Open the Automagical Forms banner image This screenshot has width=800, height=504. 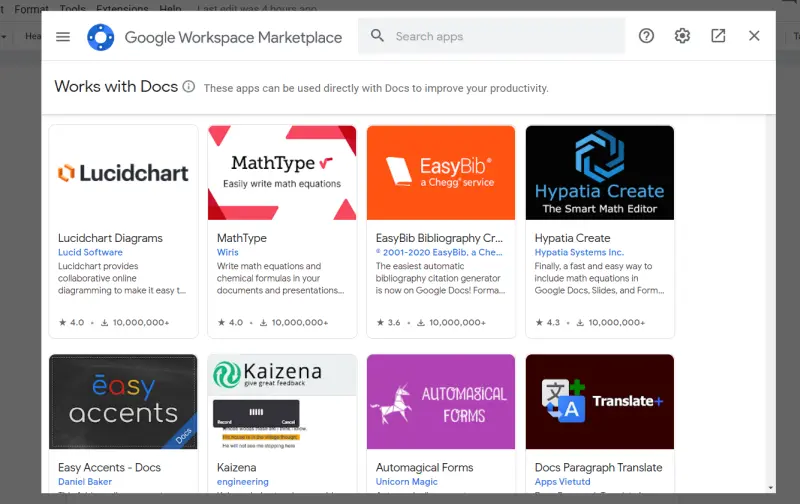441,402
